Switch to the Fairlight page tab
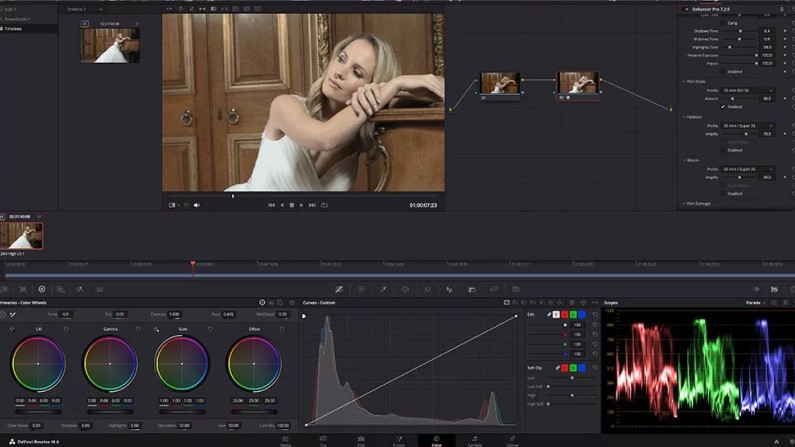Viewport: 795px width, 447px height. (475, 441)
